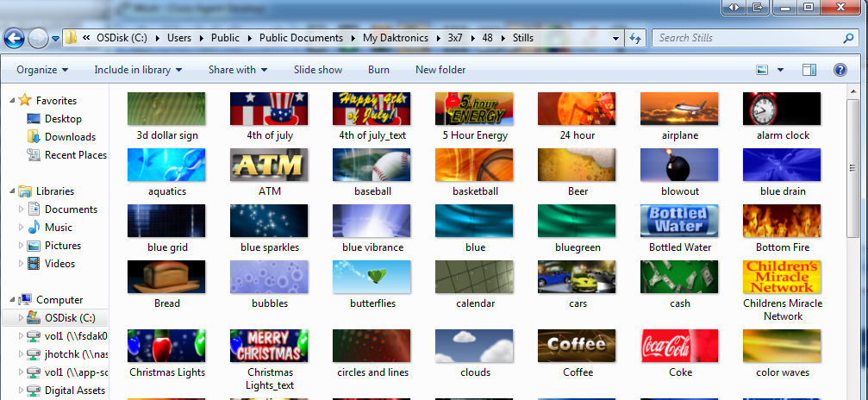The image size is (868, 400).
Task: Toggle the preview pane icon
Action: [x=809, y=70]
